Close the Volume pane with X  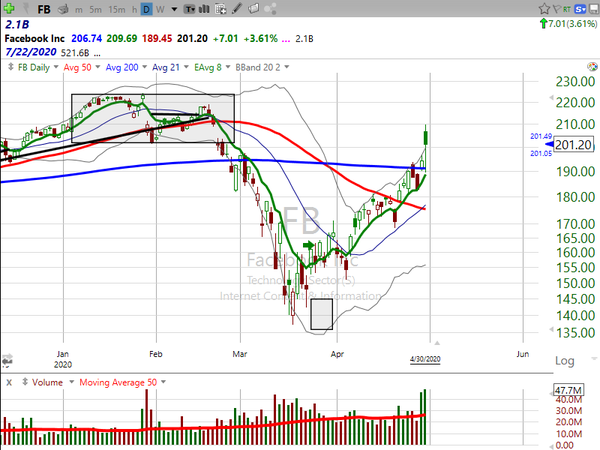click(x=8, y=381)
